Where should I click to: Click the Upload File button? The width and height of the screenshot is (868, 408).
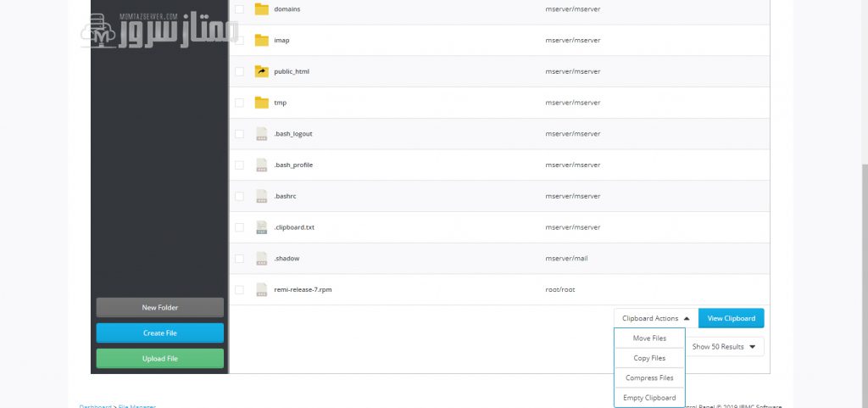pyautogui.click(x=160, y=359)
